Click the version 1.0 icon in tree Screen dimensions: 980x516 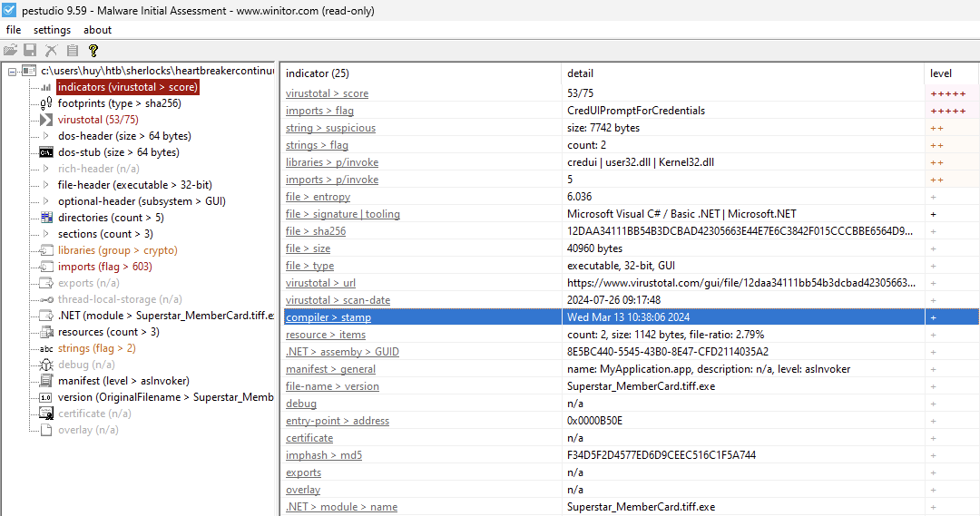coord(46,397)
